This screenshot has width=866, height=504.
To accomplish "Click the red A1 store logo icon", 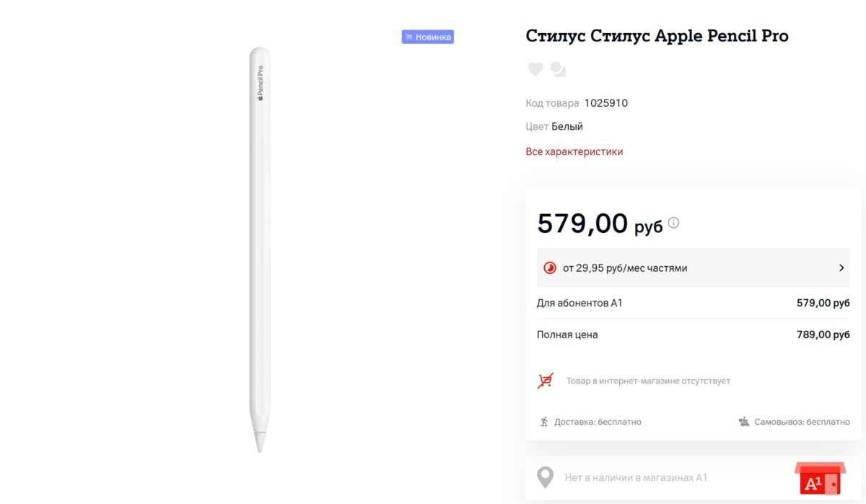I will click(x=818, y=479).
